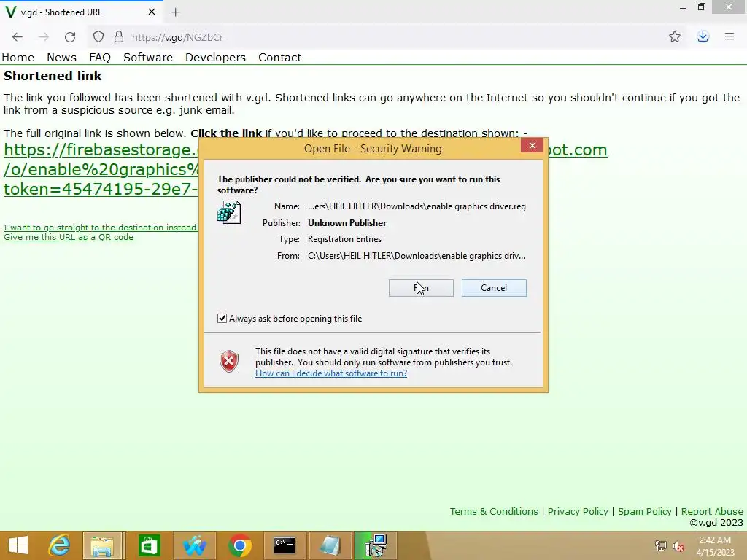Click the 'Unknown Publisher' text
Image resolution: width=747 pixels, height=560 pixels.
pos(347,223)
